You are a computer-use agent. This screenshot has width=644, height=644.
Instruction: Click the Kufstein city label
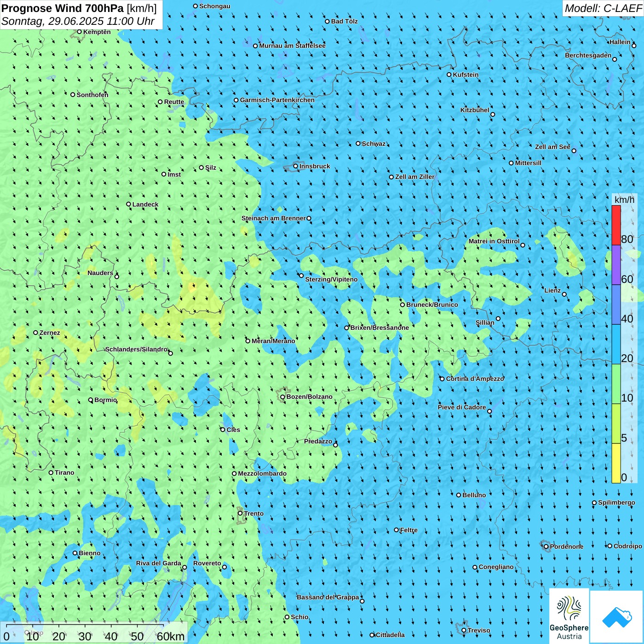(x=466, y=75)
